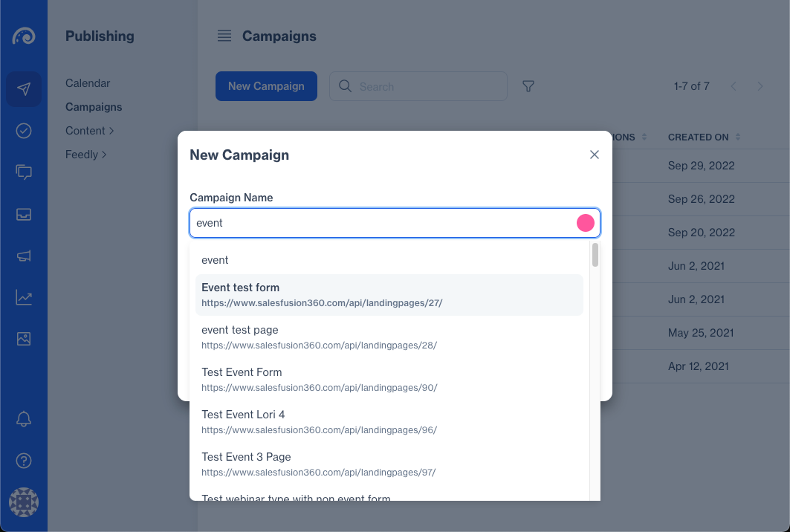This screenshot has height=532, width=790.
Task: Click the pink circle in name field
Action: [586, 223]
